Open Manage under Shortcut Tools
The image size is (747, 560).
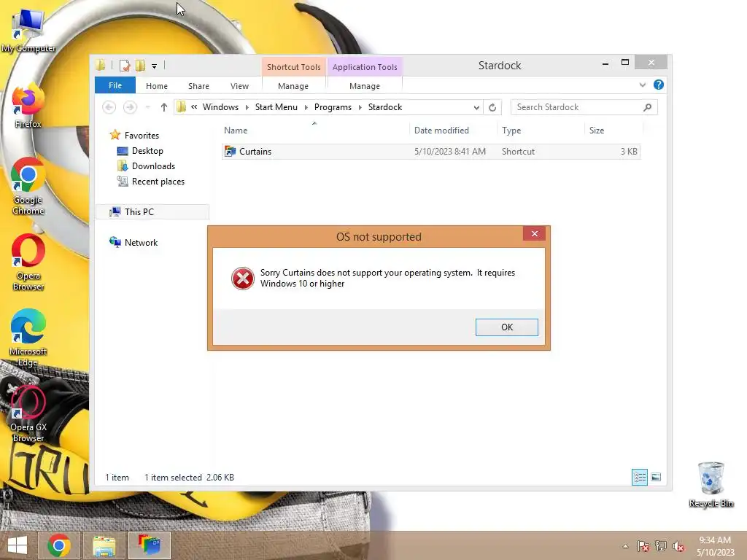click(x=293, y=86)
